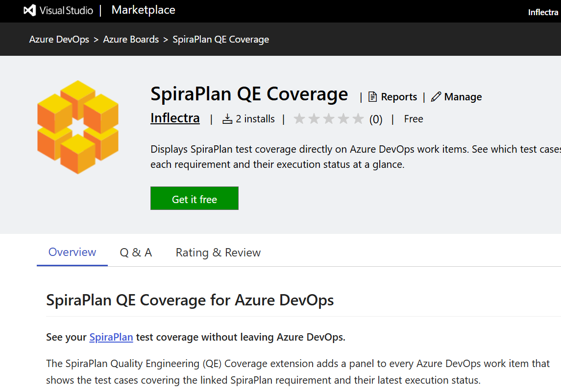Image resolution: width=561 pixels, height=392 pixels.
Task: Click the (0) review count
Action: click(x=376, y=119)
